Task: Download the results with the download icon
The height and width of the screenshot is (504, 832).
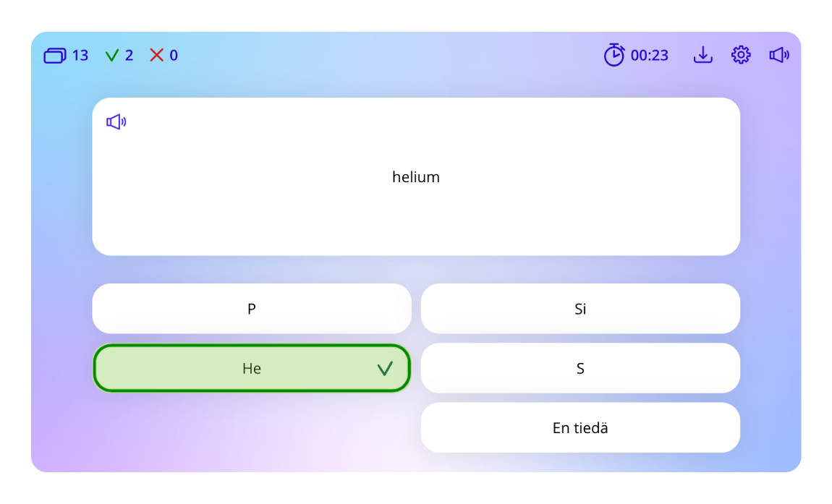Action: tap(702, 55)
